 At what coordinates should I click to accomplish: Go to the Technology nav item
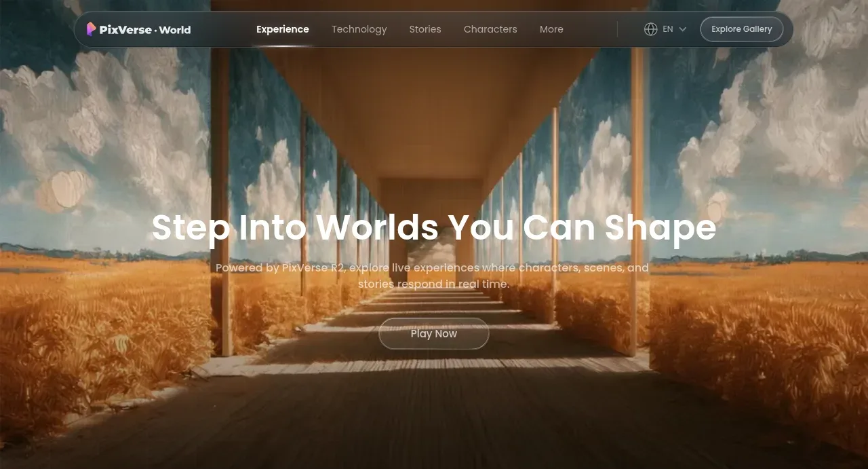[359, 29]
